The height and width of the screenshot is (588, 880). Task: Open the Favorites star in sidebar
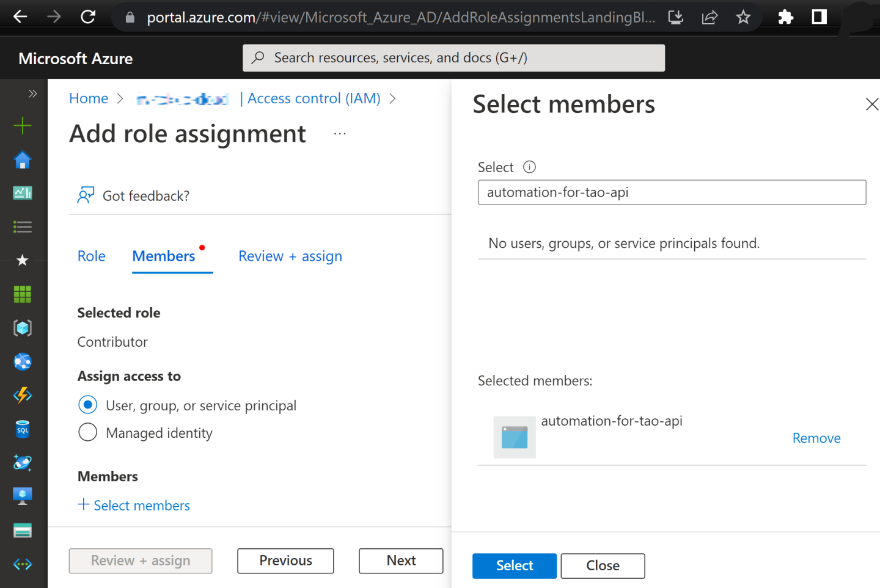click(23, 261)
